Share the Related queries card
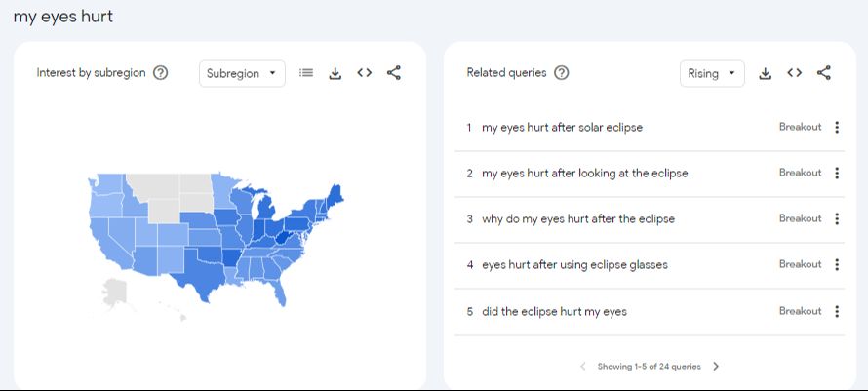The width and height of the screenshot is (868, 391). pyautogui.click(x=824, y=73)
